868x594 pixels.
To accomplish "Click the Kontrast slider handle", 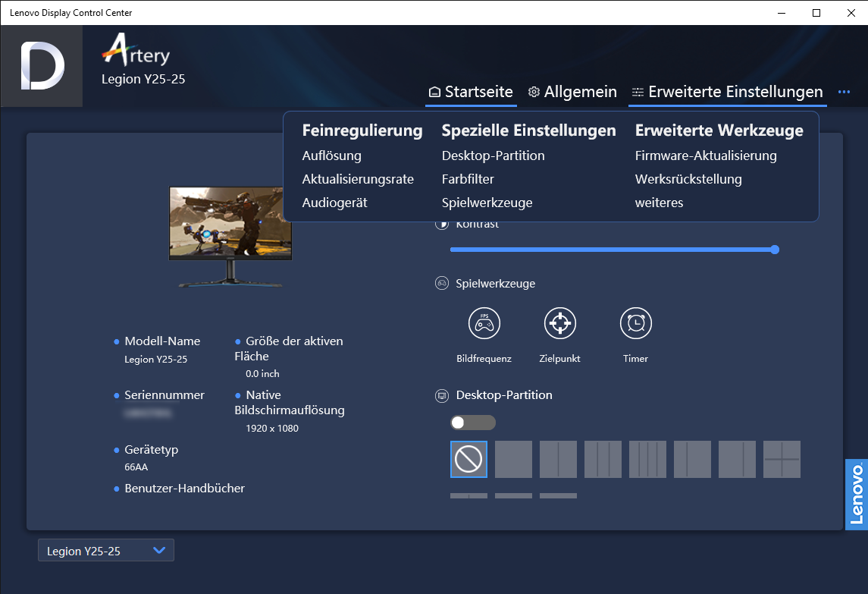I will coord(775,250).
